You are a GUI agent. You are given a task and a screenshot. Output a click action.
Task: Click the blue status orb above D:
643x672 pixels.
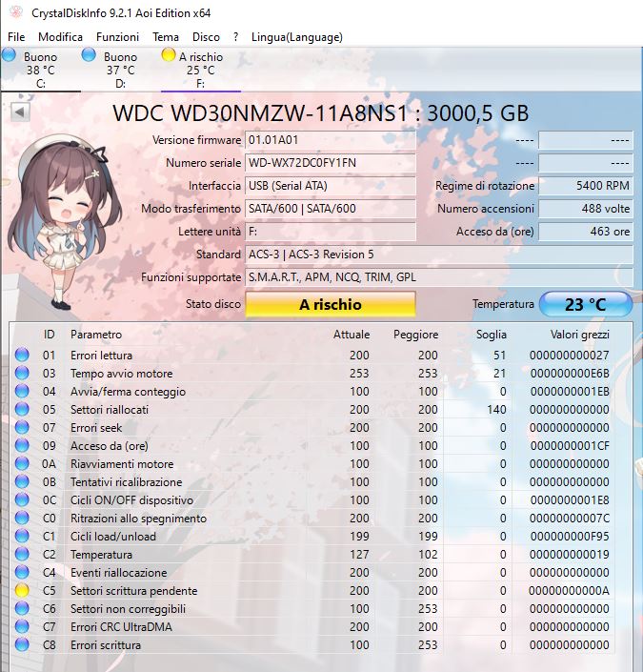(89, 55)
